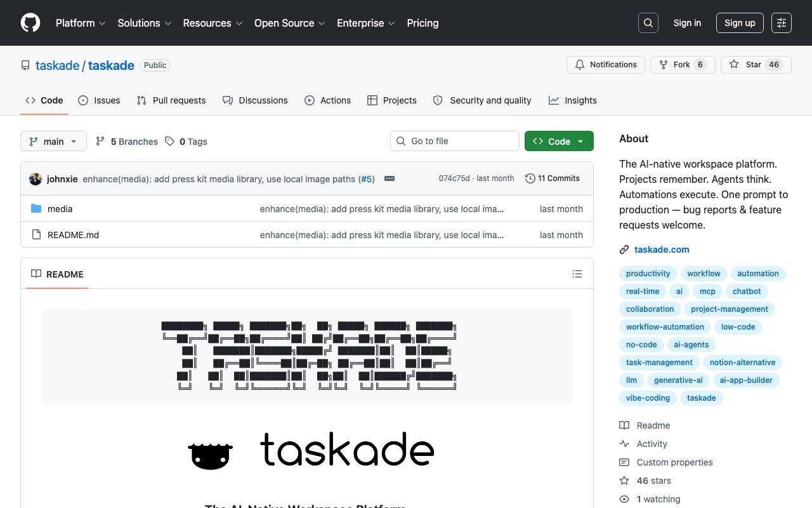Click the taskade owner link in the breadcrumb
Screen dimensions: 812x508
pos(57,65)
